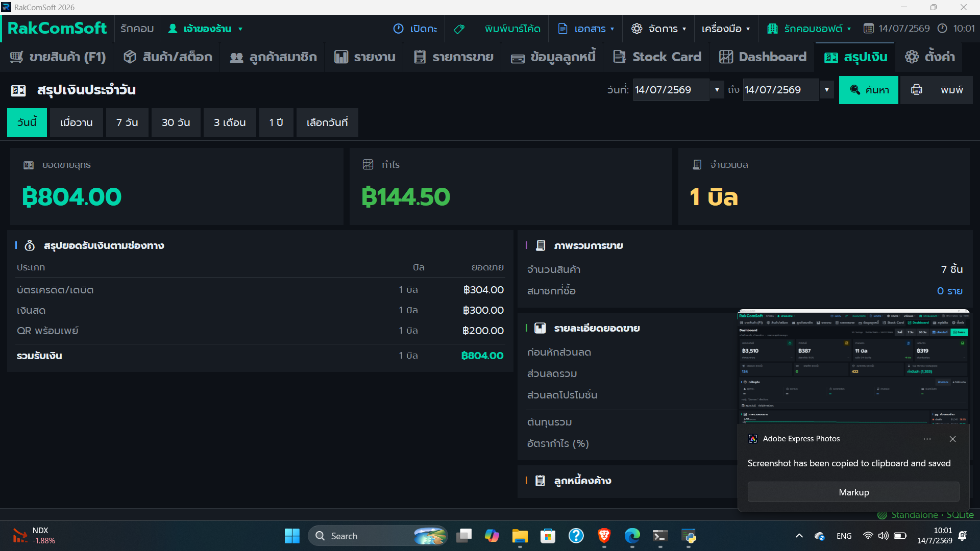The width and height of the screenshot is (980, 551).
Task: Click the ตั้งค่า settings gear icon
Action: [912, 57]
